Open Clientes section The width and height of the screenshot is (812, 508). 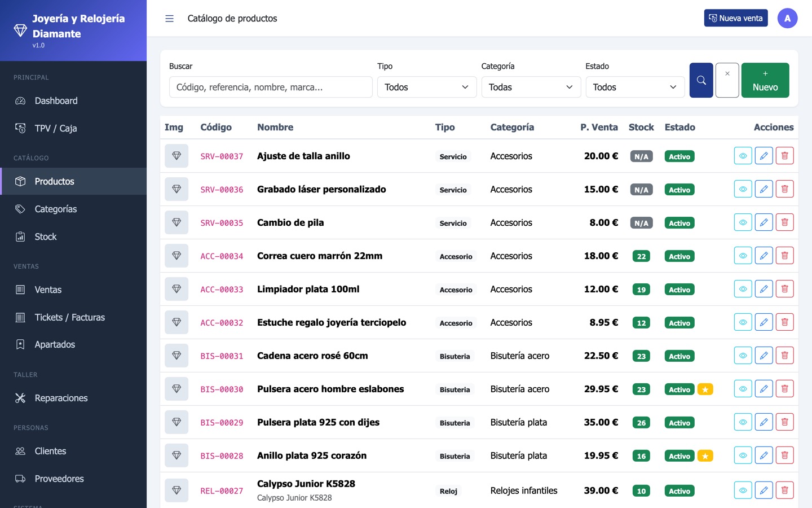[x=73, y=451]
